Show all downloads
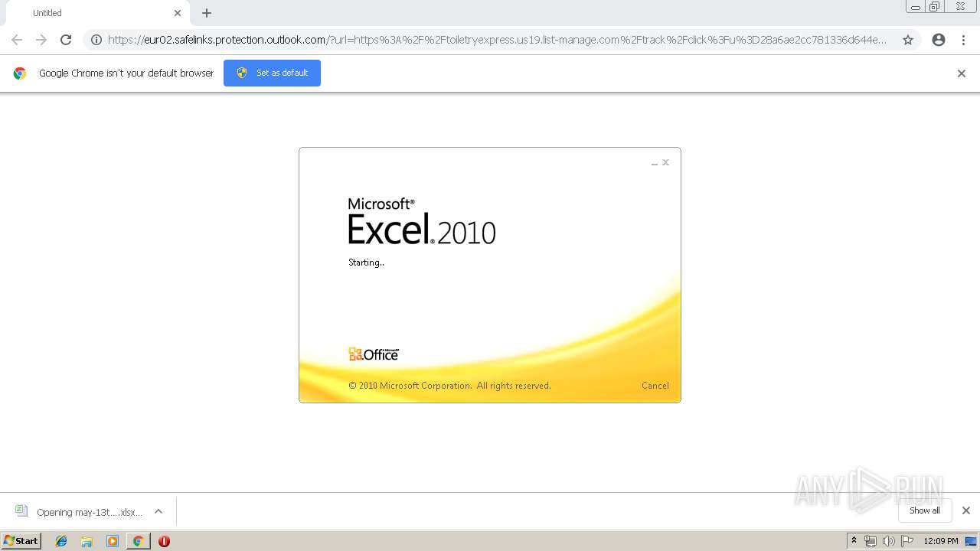The image size is (980, 551). tap(925, 510)
